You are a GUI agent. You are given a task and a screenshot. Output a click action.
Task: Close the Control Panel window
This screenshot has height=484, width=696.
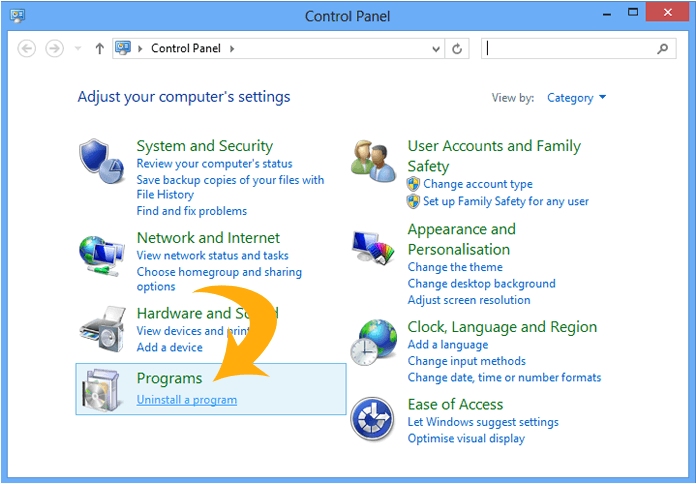click(x=668, y=13)
